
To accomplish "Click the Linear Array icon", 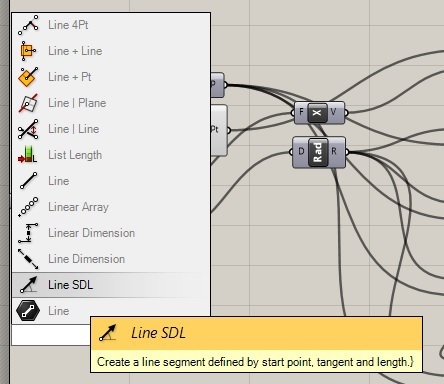I will pos(28,207).
